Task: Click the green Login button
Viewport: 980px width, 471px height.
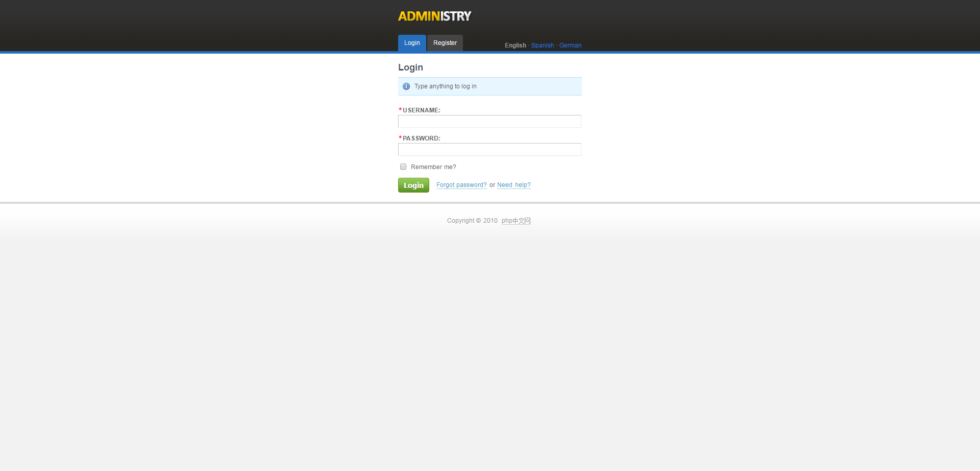Action: pos(413,185)
